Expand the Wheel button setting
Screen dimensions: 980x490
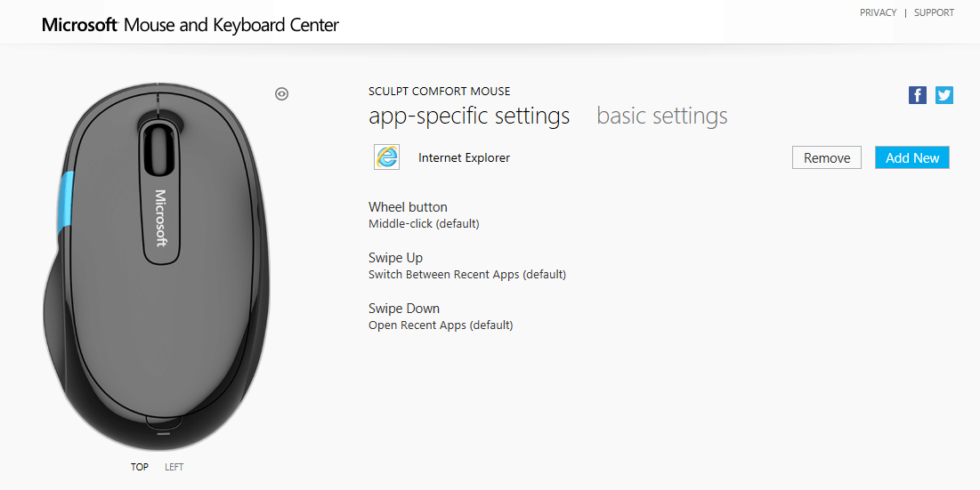click(408, 207)
